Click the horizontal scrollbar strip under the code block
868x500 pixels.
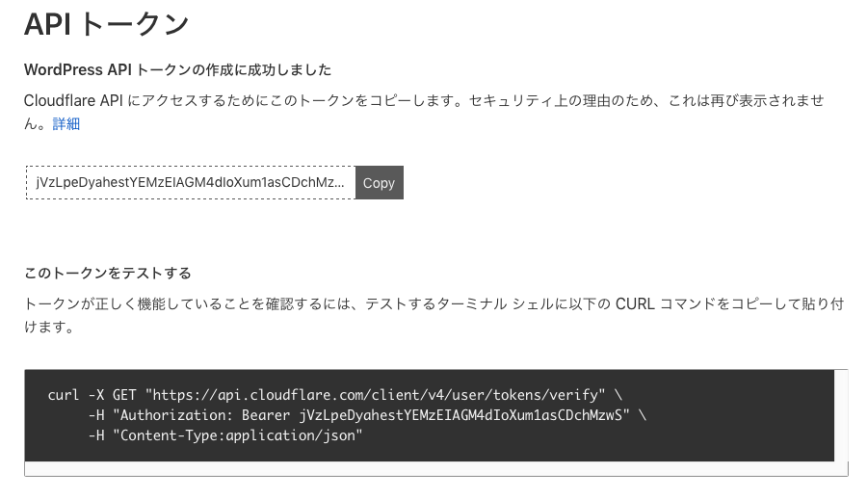(x=436, y=468)
